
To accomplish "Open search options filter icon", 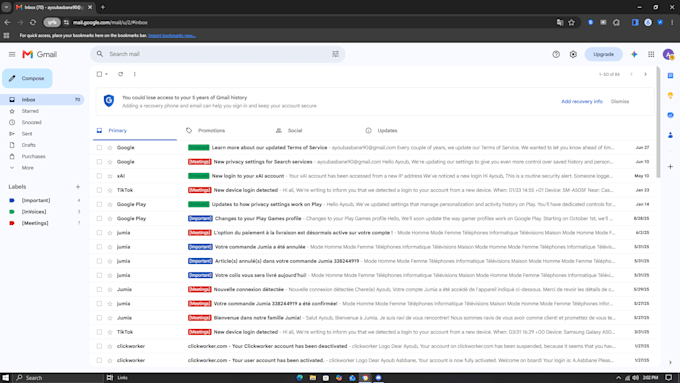I will (335, 54).
